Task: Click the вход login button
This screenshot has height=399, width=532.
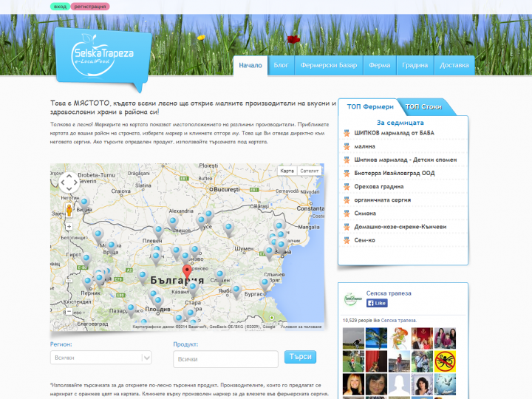Action: click(x=61, y=7)
